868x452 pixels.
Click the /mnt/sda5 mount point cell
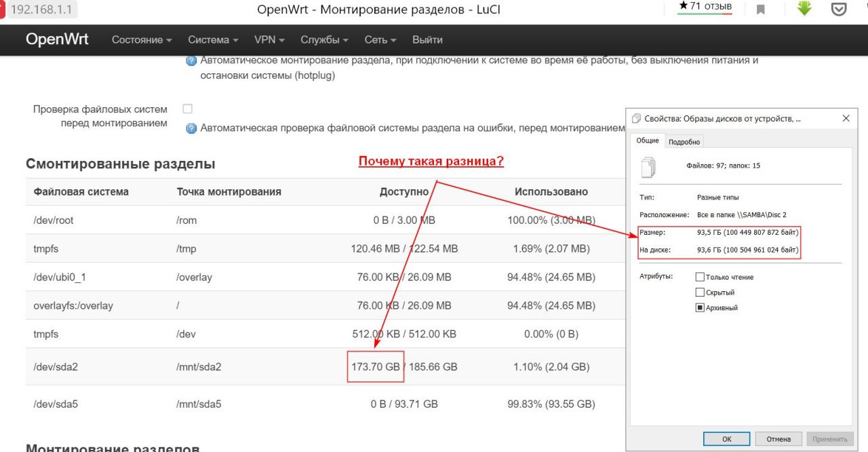tap(199, 404)
